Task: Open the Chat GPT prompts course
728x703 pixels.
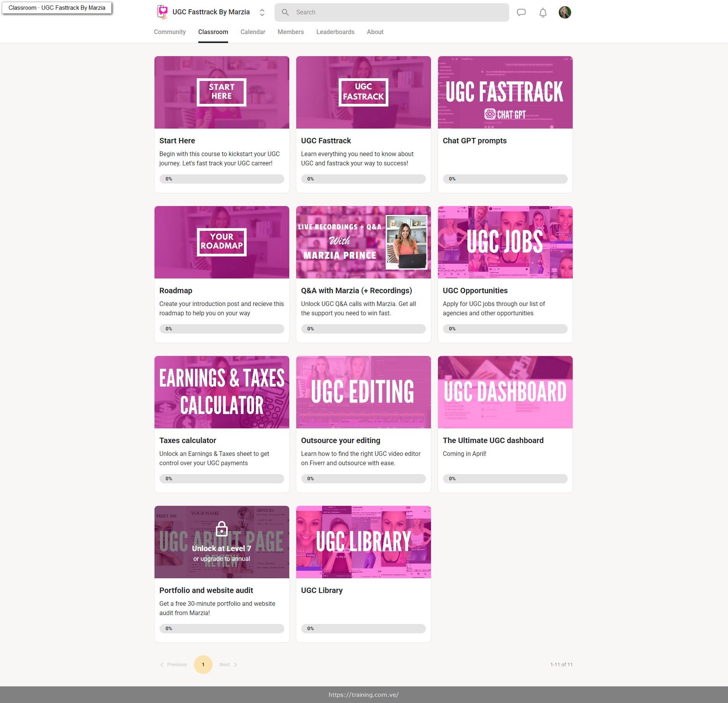Action: coord(474,141)
